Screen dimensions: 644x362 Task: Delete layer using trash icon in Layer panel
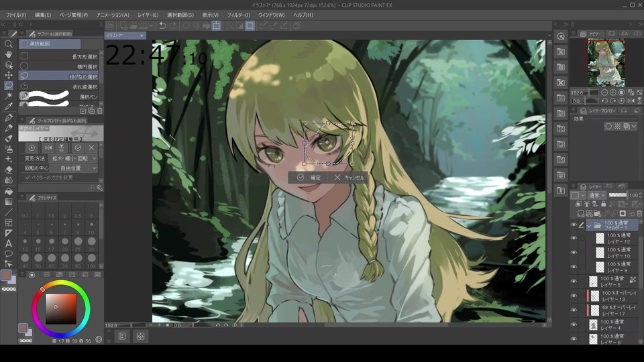click(639, 213)
